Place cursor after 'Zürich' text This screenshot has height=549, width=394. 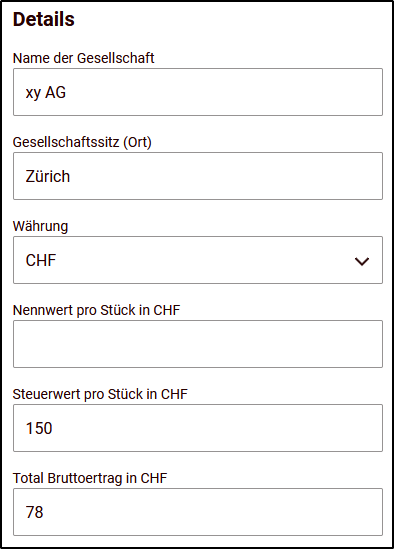coord(71,176)
